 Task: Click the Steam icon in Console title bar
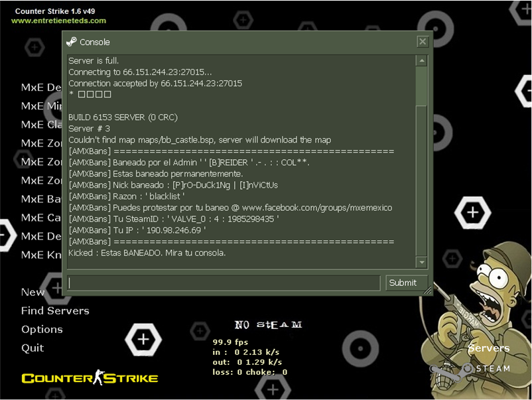[71, 42]
